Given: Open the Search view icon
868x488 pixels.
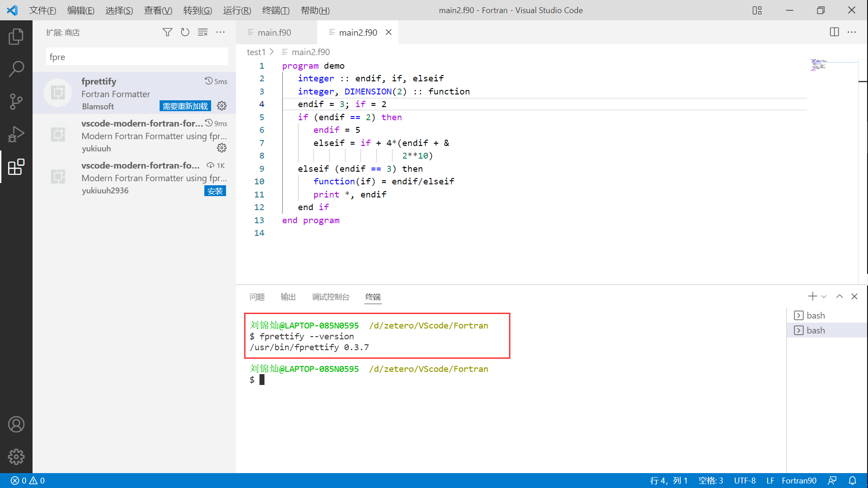Looking at the screenshot, I should pyautogui.click(x=16, y=69).
